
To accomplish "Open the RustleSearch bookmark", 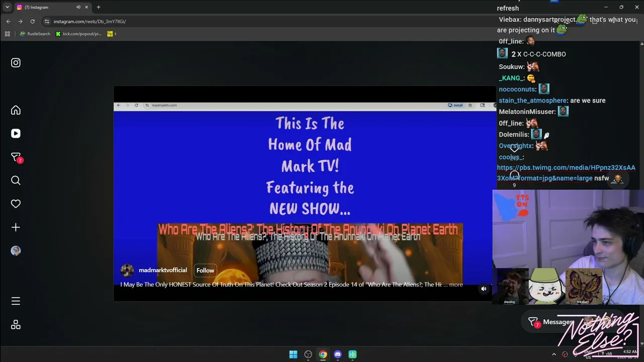I will 35,34.
